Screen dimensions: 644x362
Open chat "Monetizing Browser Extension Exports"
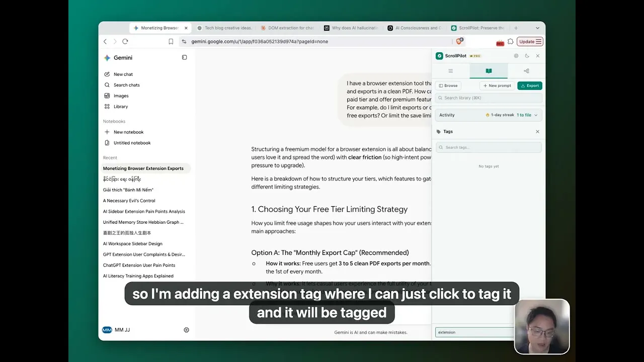(x=145, y=168)
